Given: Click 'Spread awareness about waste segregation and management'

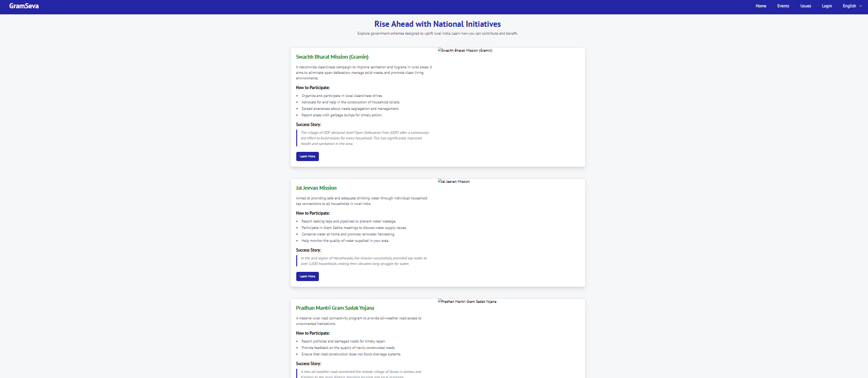Looking at the screenshot, I should click(350, 109).
